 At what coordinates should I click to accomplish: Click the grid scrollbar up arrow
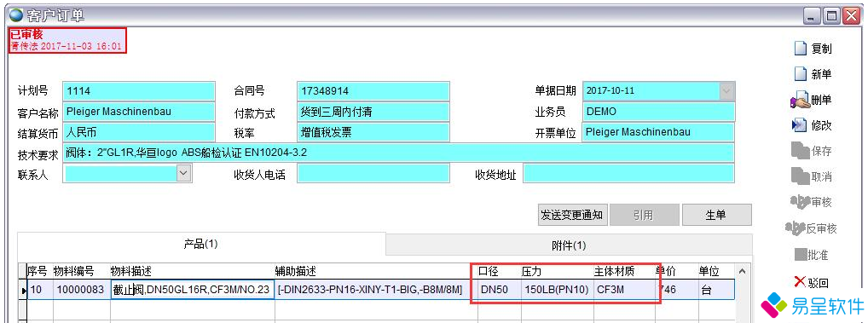coord(744,272)
